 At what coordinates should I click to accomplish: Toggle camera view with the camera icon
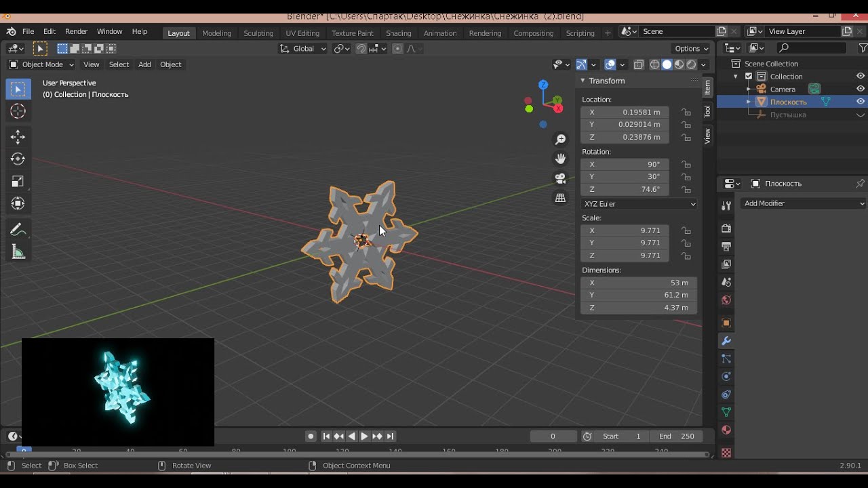point(561,179)
